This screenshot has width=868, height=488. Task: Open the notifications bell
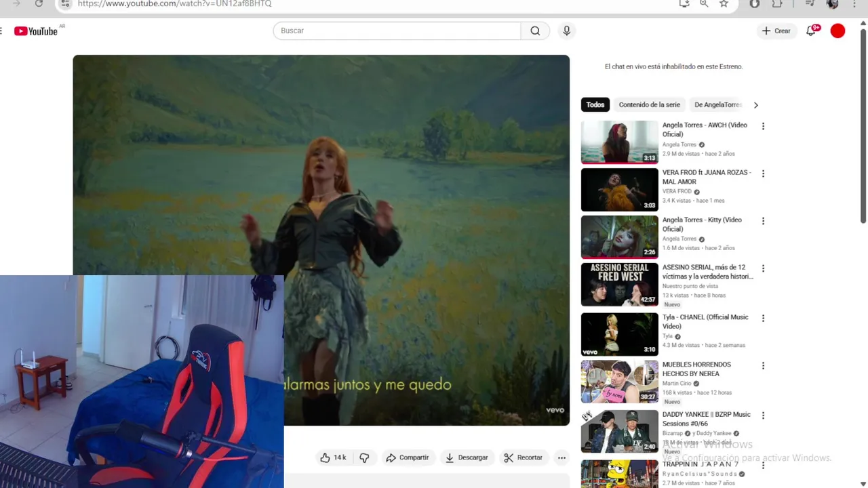tap(811, 30)
